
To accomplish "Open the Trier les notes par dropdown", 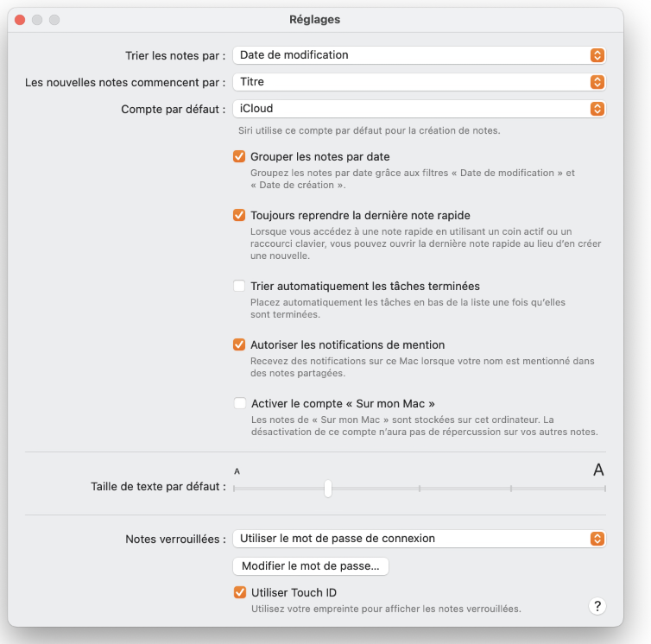I will (419, 55).
